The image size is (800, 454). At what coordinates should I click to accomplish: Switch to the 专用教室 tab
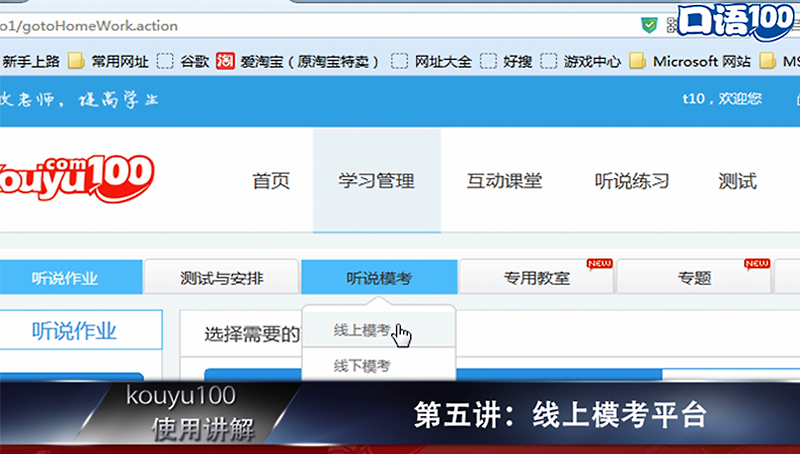pos(536,277)
